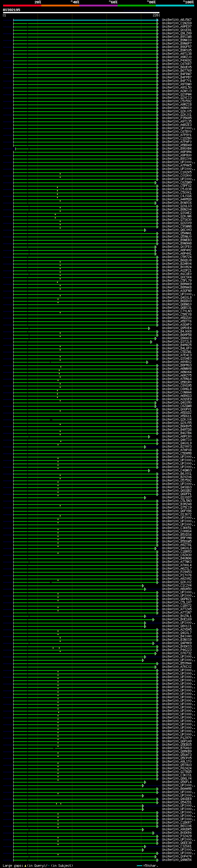Select hit label UniRef100_P49692

pos(177,61)
